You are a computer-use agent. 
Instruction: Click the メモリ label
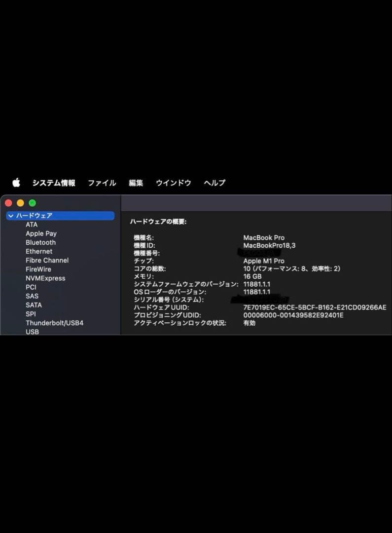pyautogui.click(x=143, y=276)
